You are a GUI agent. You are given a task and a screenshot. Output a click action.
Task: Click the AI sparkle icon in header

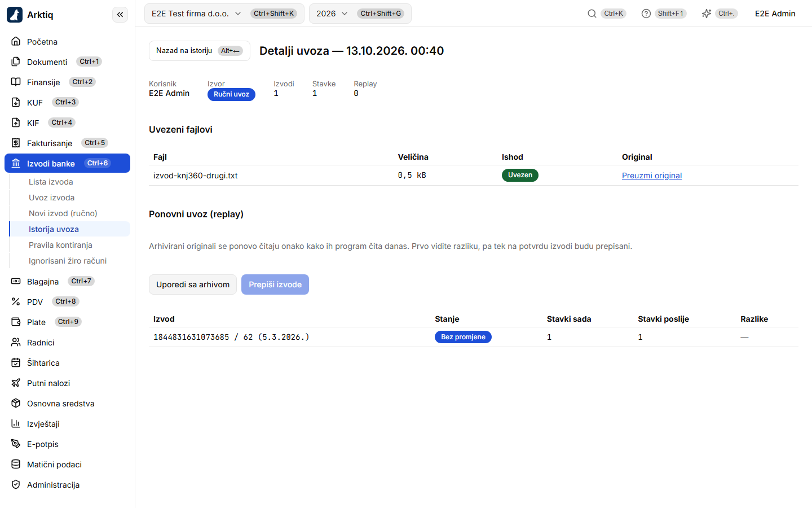(x=707, y=14)
